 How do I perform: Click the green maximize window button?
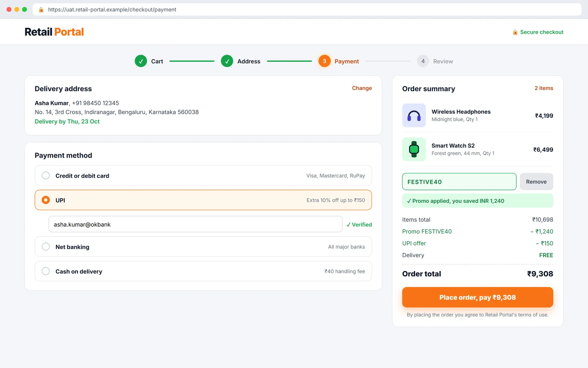24,10
